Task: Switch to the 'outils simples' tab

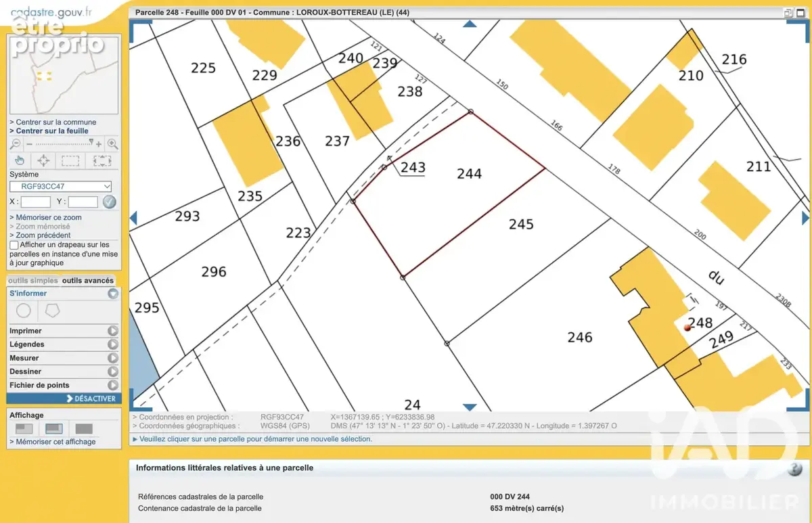Action: point(33,280)
